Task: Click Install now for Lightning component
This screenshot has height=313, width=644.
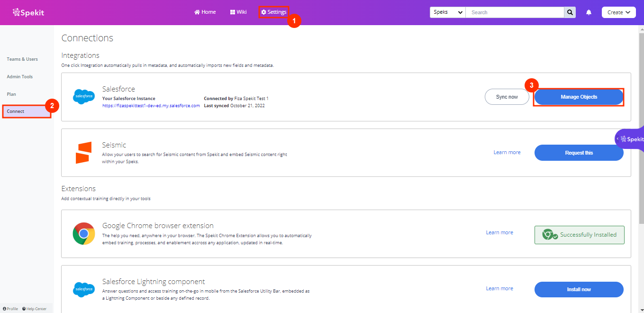Action: pyautogui.click(x=579, y=289)
